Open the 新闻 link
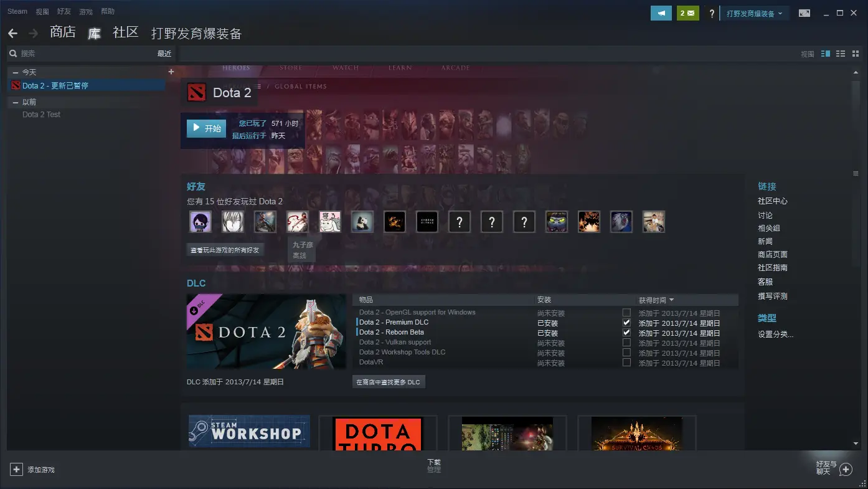The image size is (868, 489). (x=765, y=241)
